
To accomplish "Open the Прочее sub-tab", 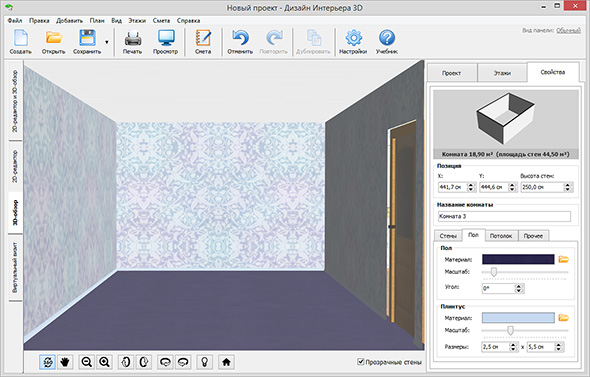I will tap(533, 236).
